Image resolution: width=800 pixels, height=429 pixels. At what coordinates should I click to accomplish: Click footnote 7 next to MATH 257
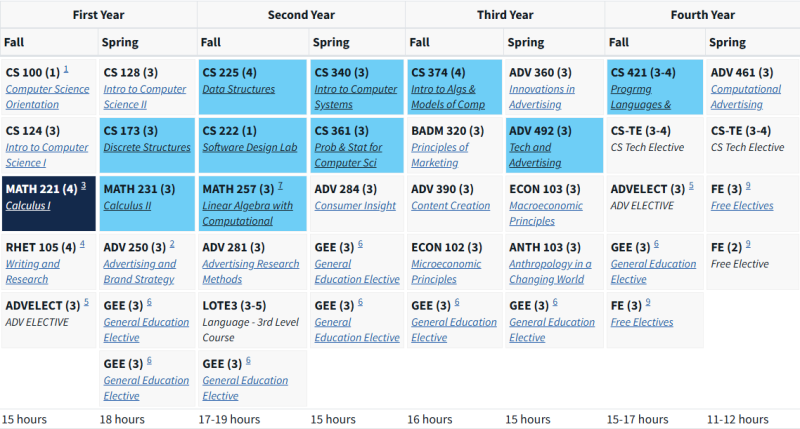pyautogui.click(x=280, y=186)
